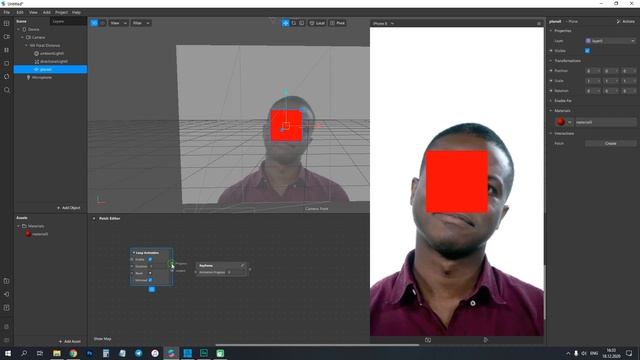Viewport: 640px width, 360px height.
Task: Click the Create interactions Patch button
Action: coord(611,143)
